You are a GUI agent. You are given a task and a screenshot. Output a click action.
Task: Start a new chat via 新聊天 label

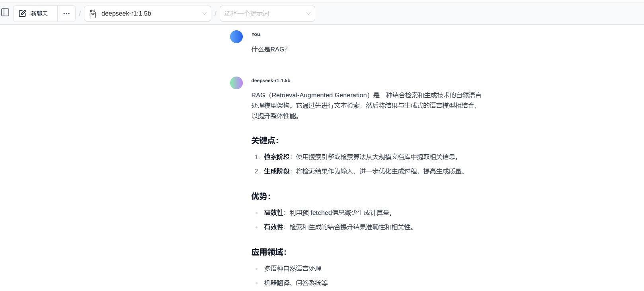39,14
